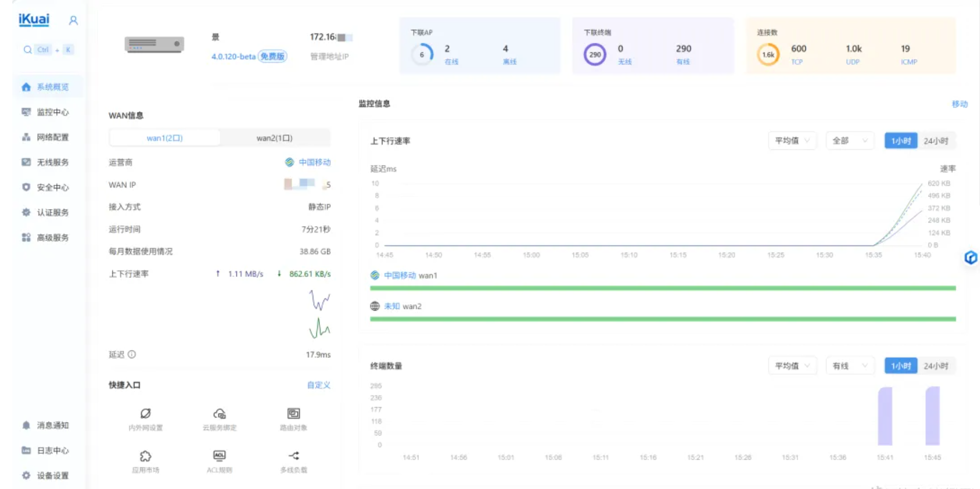Open 设备设置 device settings

click(48, 475)
